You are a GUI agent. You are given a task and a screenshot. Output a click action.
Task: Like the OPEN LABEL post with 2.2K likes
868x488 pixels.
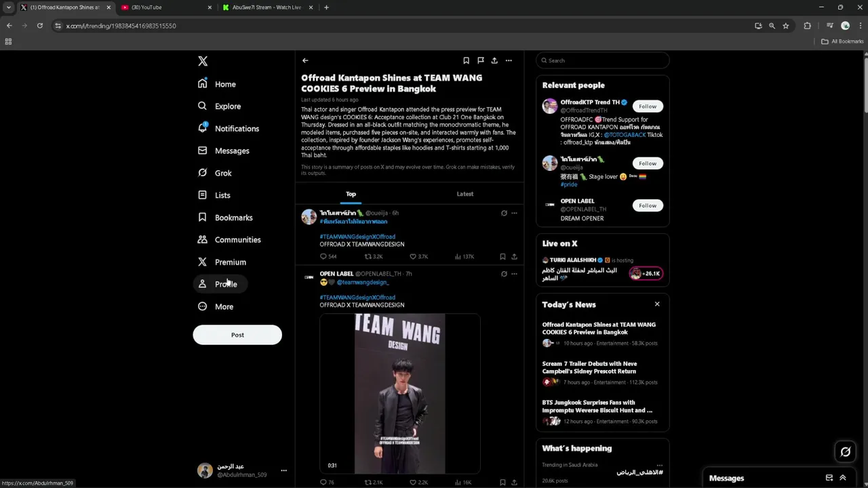coord(418,483)
